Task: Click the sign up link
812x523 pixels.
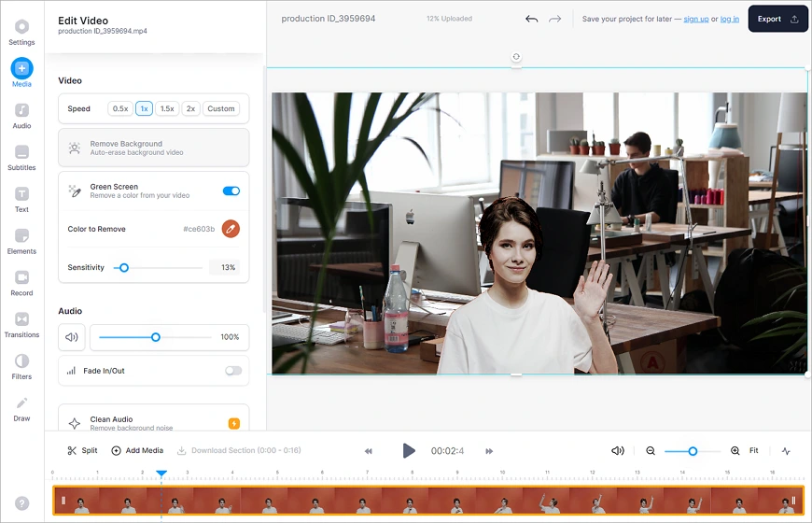Action: point(696,20)
